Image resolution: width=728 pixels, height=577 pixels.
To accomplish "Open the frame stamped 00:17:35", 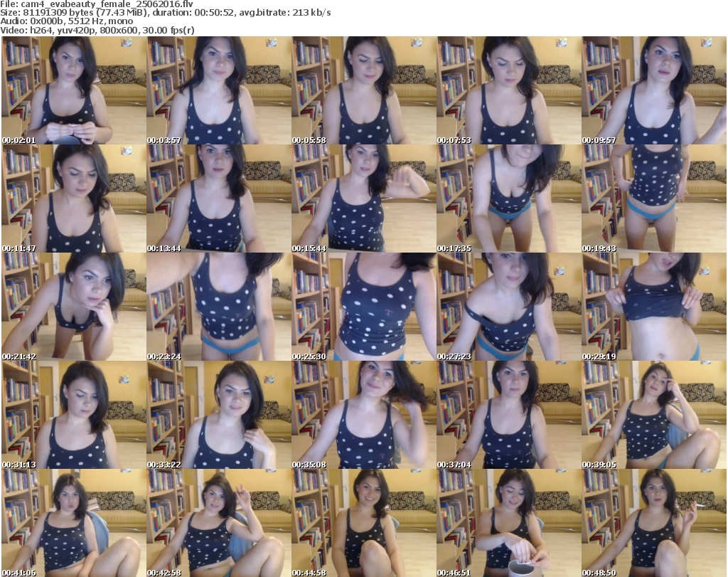I will 509,198.
